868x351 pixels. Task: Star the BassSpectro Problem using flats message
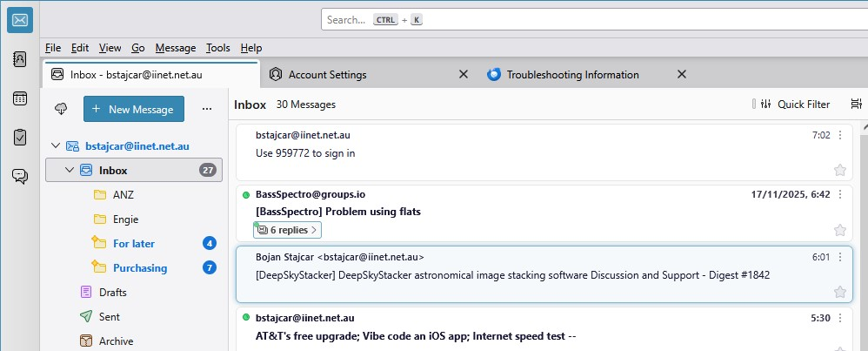(839, 230)
